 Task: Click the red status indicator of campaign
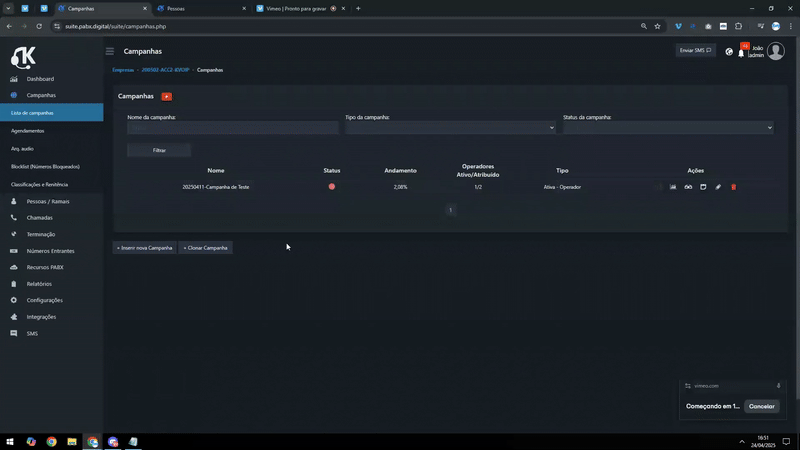[x=332, y=187]
